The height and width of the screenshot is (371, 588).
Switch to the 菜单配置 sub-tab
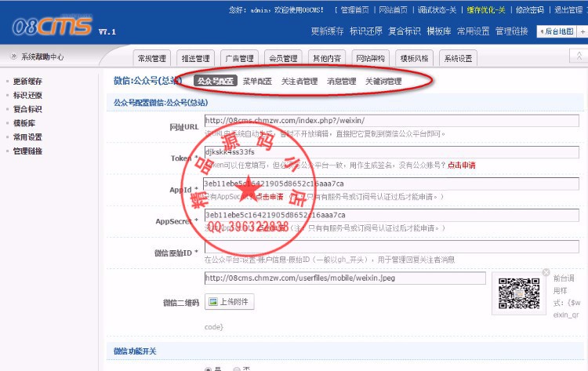(x=257, y=81)
